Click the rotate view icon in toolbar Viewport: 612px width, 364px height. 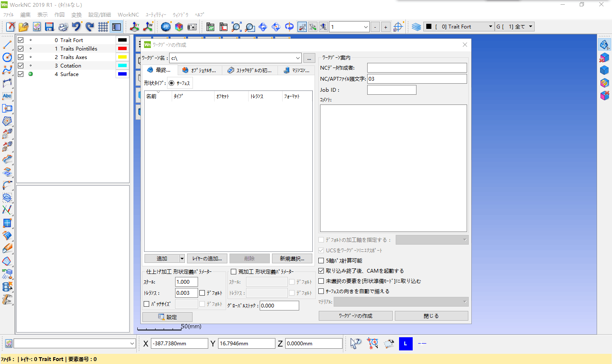pos(289,27)
